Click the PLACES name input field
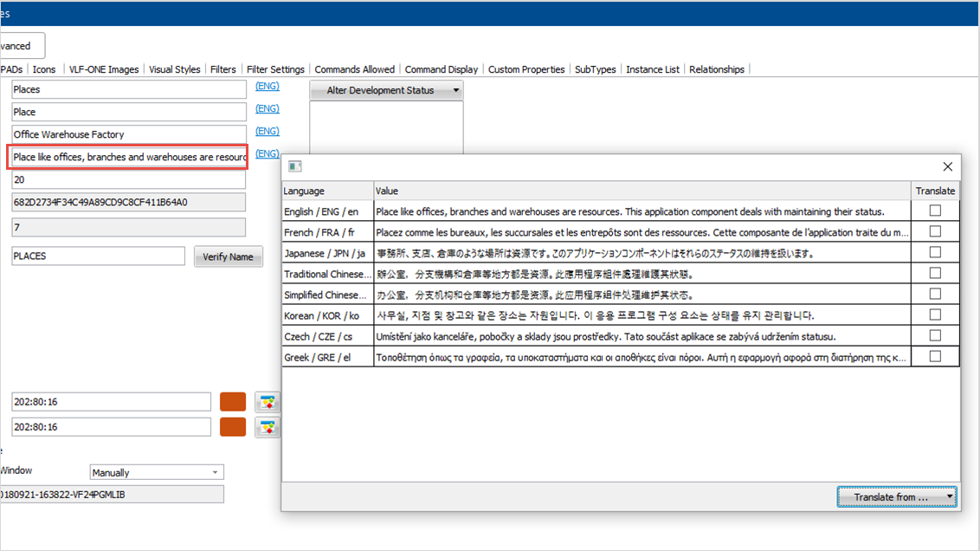 (98, 256)
